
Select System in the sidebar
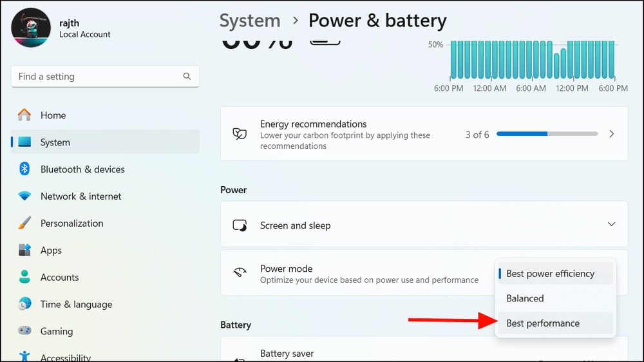click(105, 142)
